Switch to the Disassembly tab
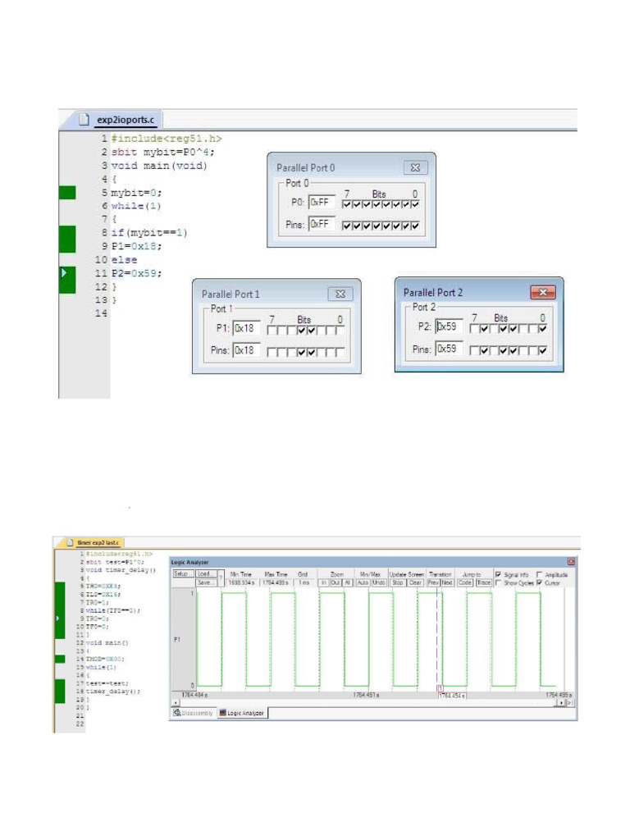630x840 pixels. (x=193, y=714)
